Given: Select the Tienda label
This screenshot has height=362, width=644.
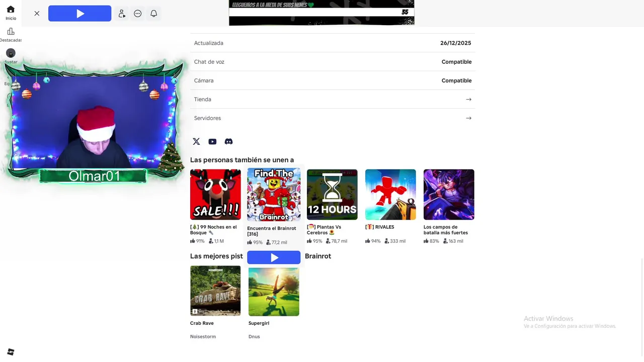Looking at the screenshot, I should click(203, 100).
